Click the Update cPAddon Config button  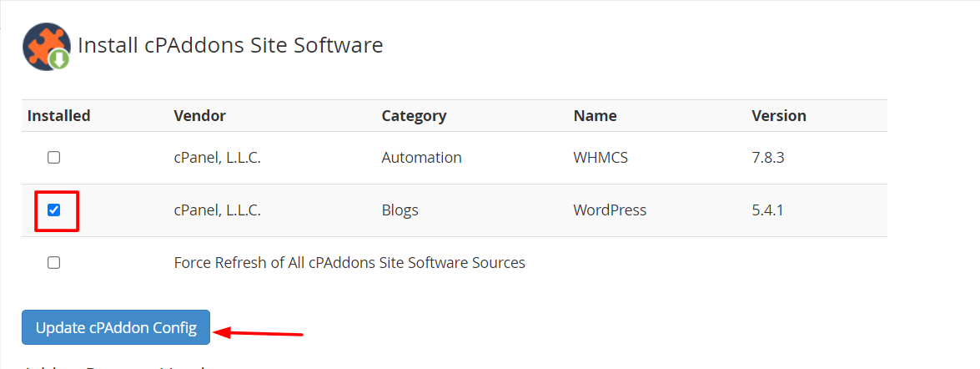coord(116,327)
